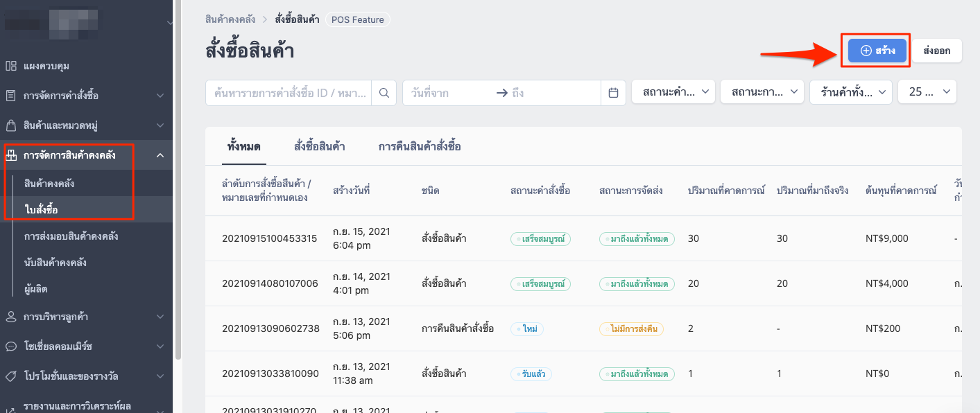Click the NT$4,000 cost cell

887,283
